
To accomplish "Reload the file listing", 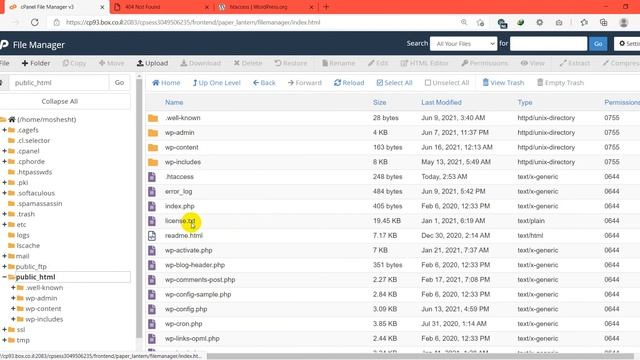I will coord(349,83).
